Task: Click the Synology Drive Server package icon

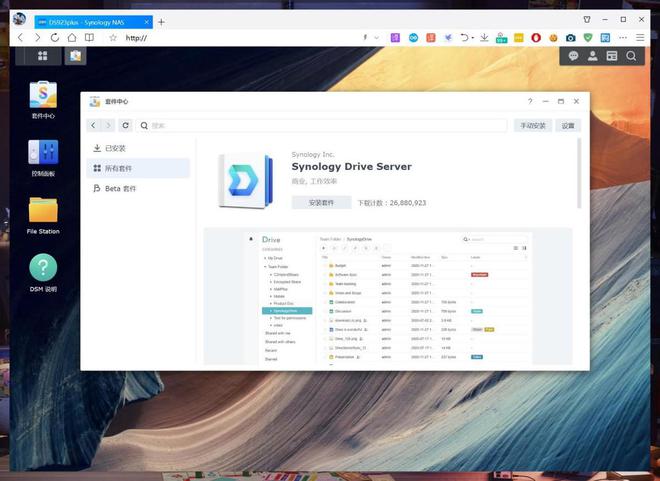Action: tap(245, 181)
